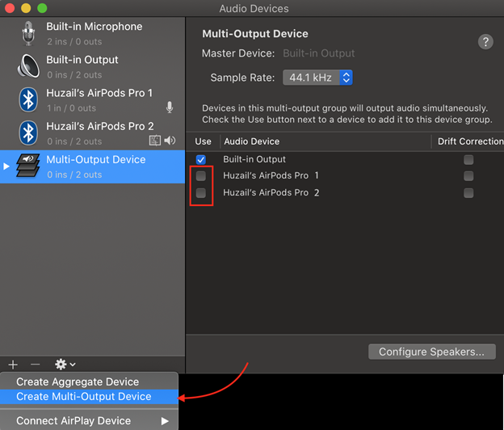This screenshot has width=504, height=430.
Task: Click the red close window button
Action: tap(10, 8)
